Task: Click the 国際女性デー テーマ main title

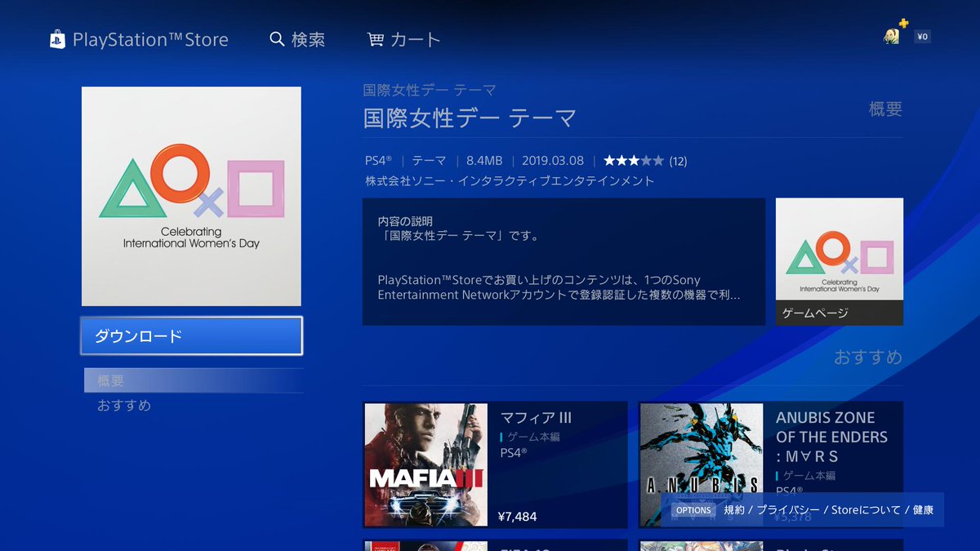Action: pos(470,118)
